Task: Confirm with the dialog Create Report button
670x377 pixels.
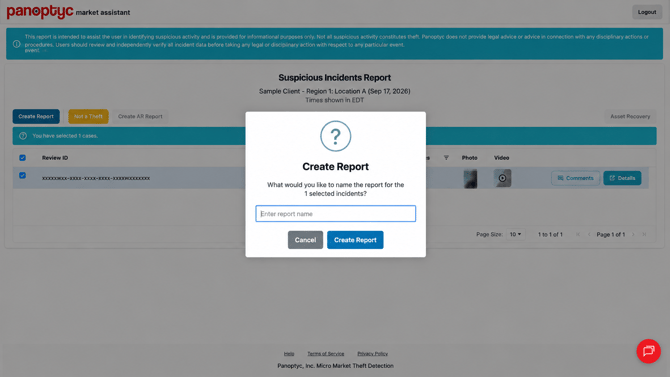Action: 355,240
